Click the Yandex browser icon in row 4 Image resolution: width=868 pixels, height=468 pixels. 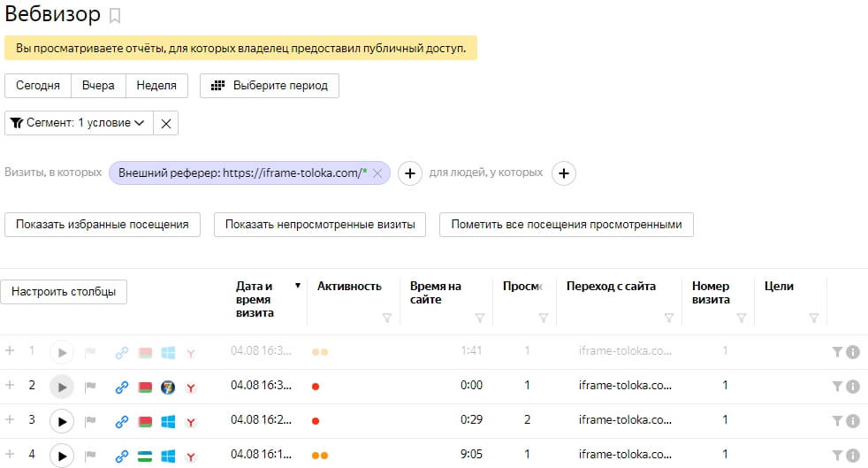[x=191, y=456]
